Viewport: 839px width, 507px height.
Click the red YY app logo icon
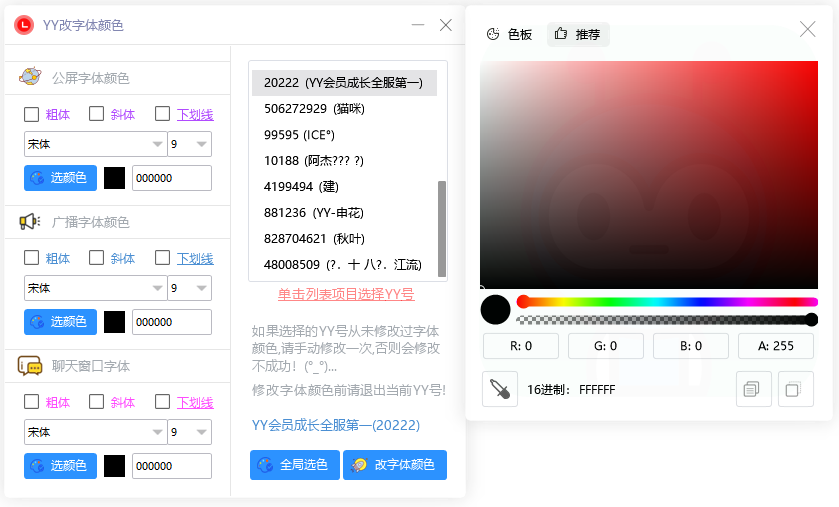(x=24, y=25)
